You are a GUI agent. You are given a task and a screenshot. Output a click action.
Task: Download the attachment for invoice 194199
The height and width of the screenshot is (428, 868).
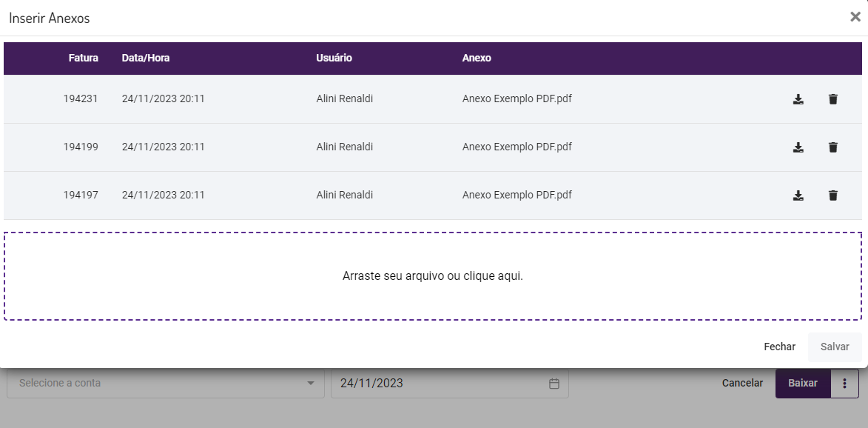point(798,147)
